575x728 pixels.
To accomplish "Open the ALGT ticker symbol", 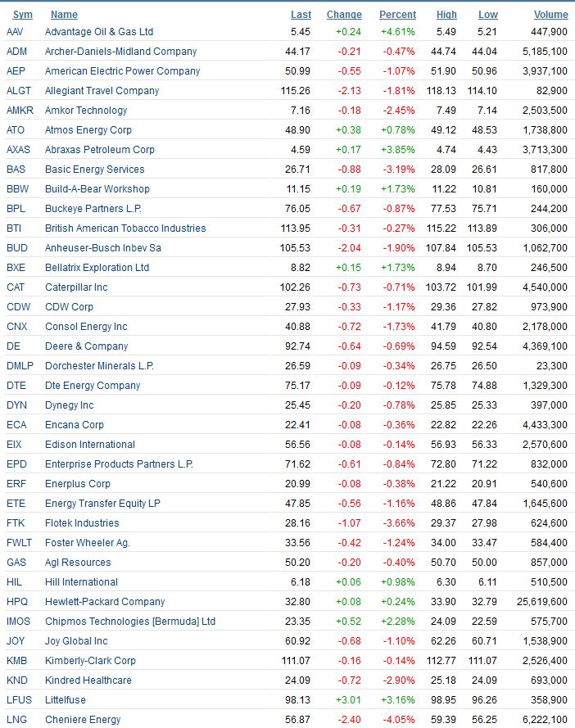I will (x=19, y=91).
